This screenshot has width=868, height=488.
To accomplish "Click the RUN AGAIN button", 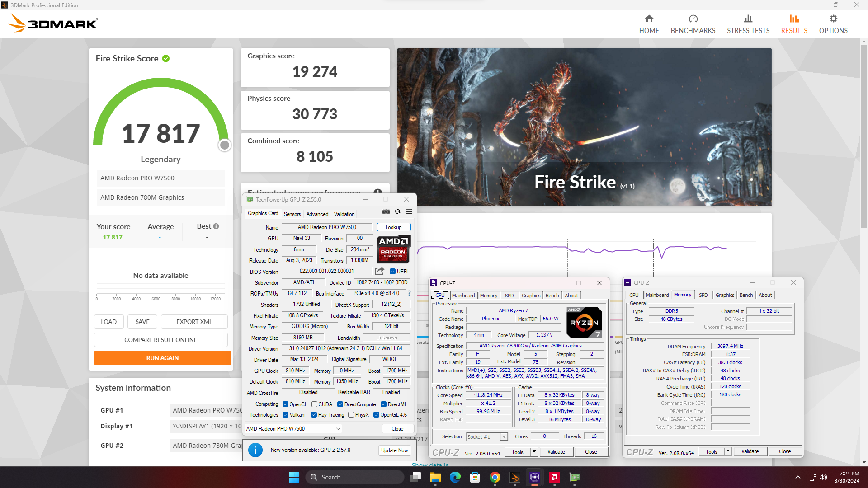I will (163, 358).
